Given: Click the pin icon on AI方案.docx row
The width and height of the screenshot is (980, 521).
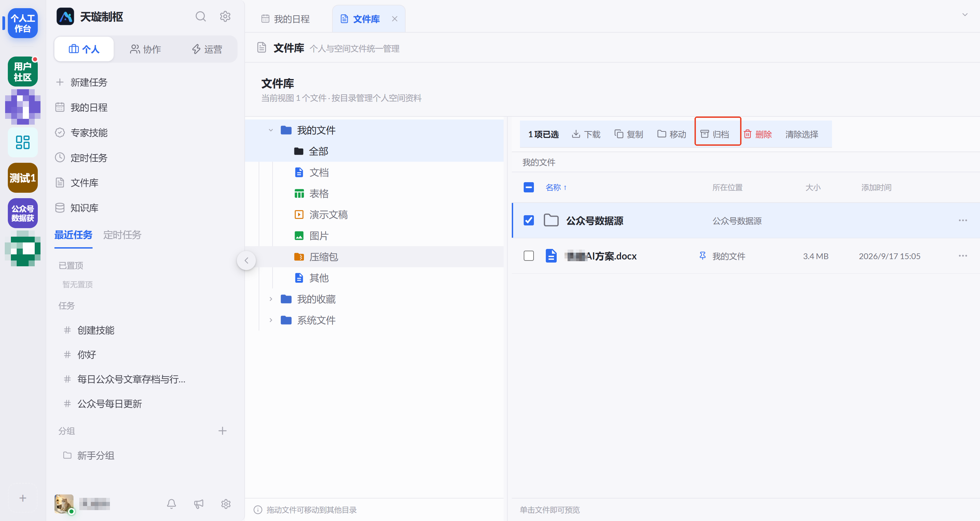Looking at the screenshot, I should pos(702,256).
